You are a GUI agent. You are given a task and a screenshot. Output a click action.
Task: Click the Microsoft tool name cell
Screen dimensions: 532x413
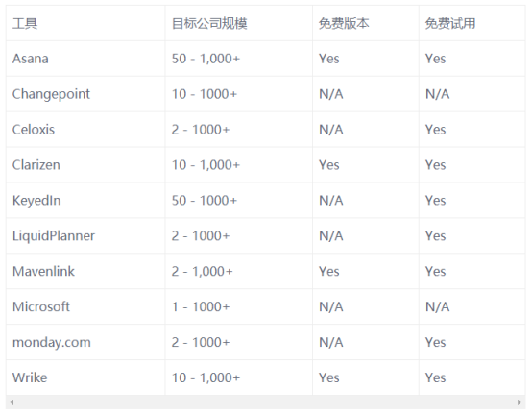pos(85,306)
